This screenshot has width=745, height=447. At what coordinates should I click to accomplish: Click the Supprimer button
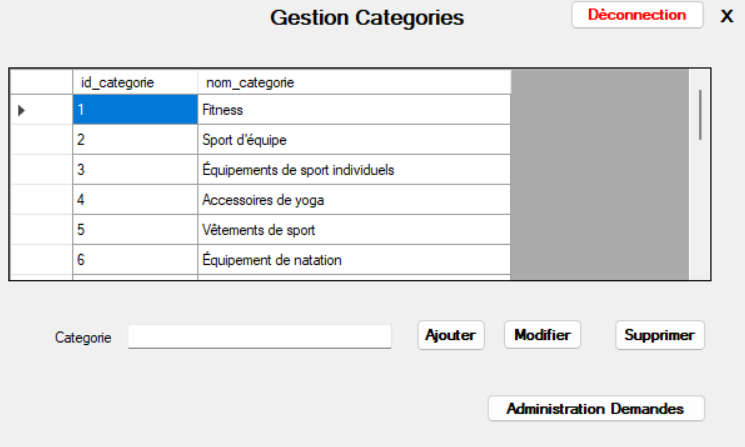tap(659, 335)
